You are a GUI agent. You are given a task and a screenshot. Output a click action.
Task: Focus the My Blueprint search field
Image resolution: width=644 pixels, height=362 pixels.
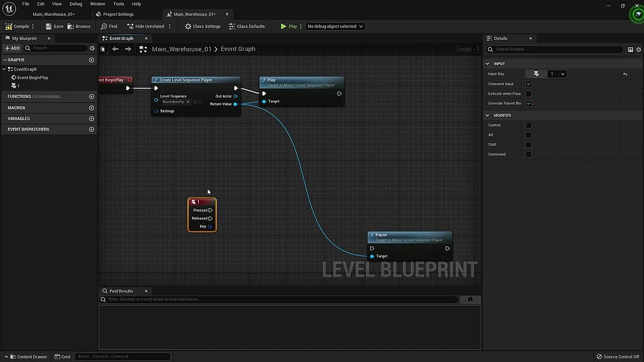pyautogui.click(x=56, y=48)
